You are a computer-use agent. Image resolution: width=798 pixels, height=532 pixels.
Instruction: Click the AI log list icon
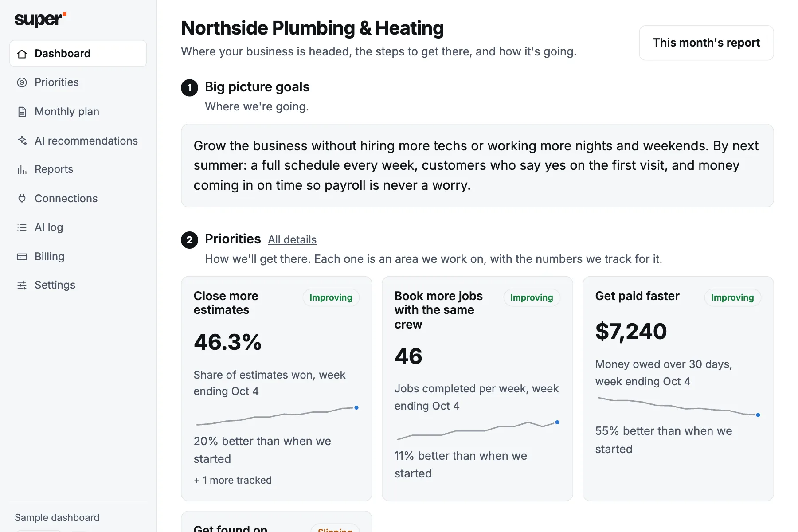22,227
